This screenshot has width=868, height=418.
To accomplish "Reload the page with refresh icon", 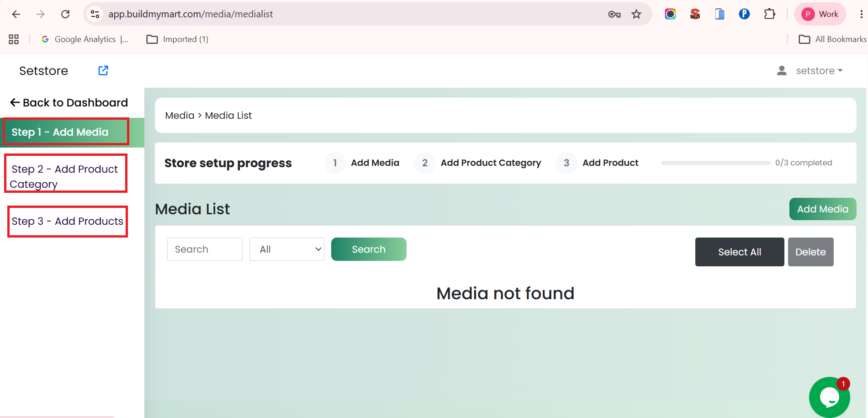I will pyautogui.click(x=65, y=14).
